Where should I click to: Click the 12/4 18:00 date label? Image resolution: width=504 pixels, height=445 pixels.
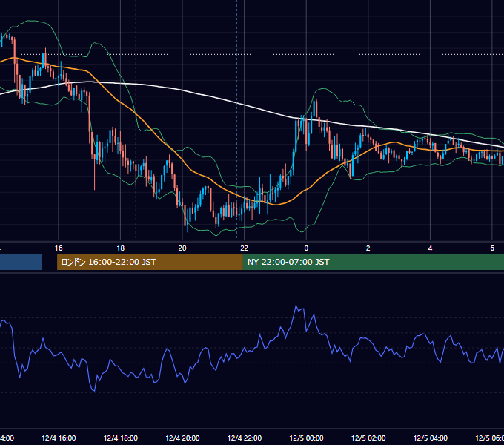tap(121, 438)
